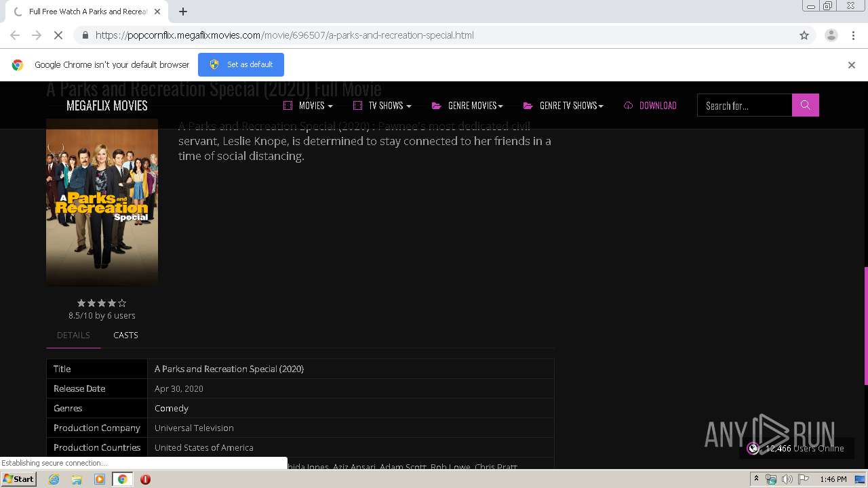Click the 1:46 PM system clock
This screenshot has width=868, height=488.
click(x=833, y=479)
